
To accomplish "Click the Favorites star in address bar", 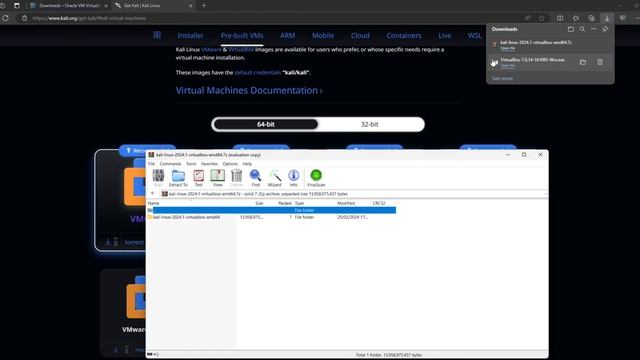I will pos(541,18).
